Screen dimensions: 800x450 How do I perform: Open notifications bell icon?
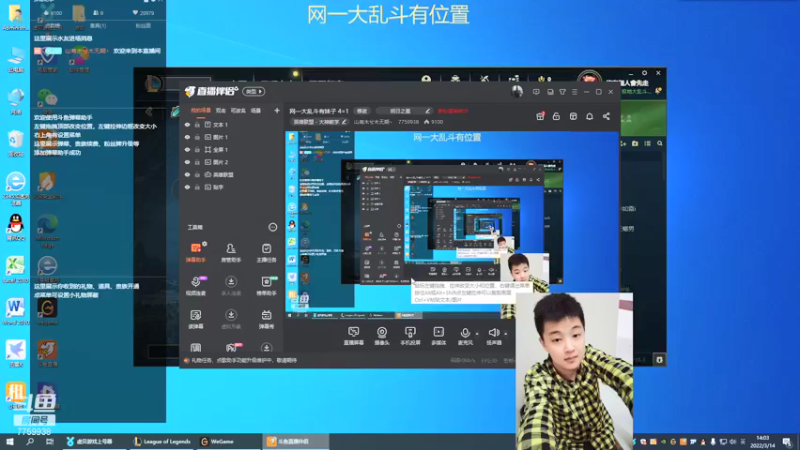coord(589,116)
